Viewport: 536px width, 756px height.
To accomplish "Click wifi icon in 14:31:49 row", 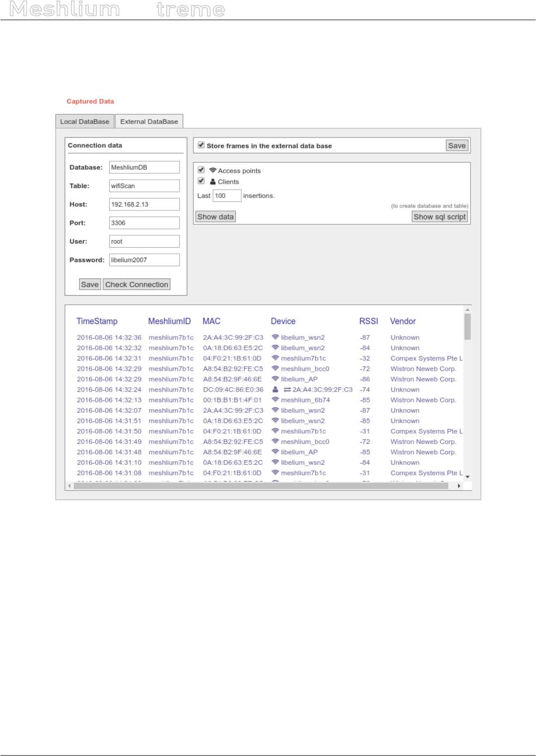I will pos(275,441).
